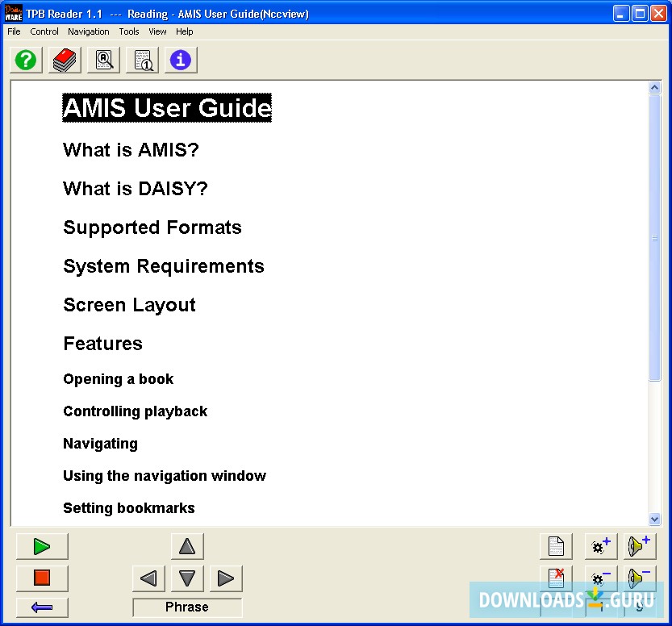Open the book library icon
Viewport: 672px width, 626px height.
[x=65, y=60]
